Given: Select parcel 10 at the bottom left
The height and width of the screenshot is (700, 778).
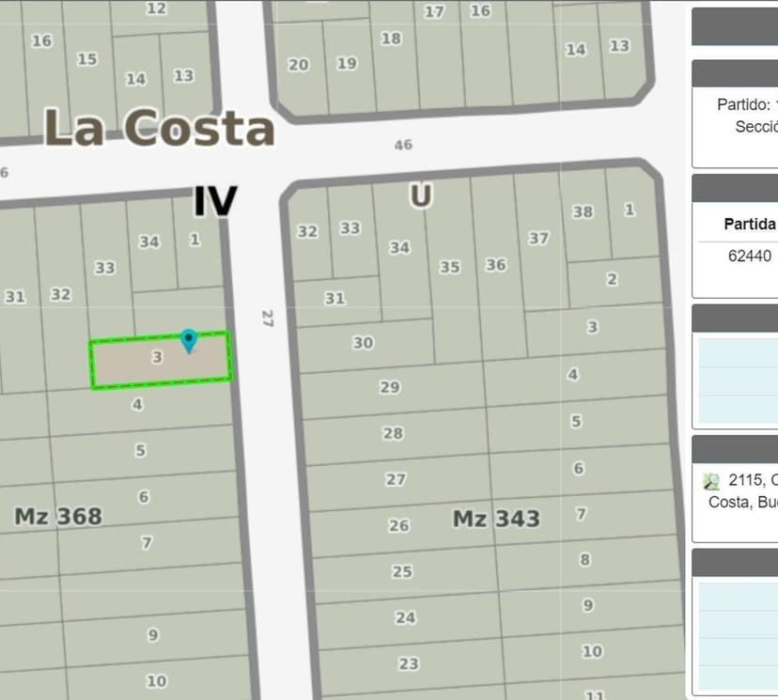Looking at the screenshot, I should [x=158, y=679].
